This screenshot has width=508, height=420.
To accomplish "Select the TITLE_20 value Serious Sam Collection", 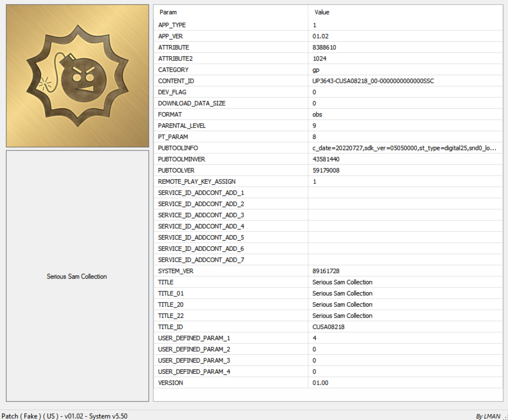I will tap(343, 304).
